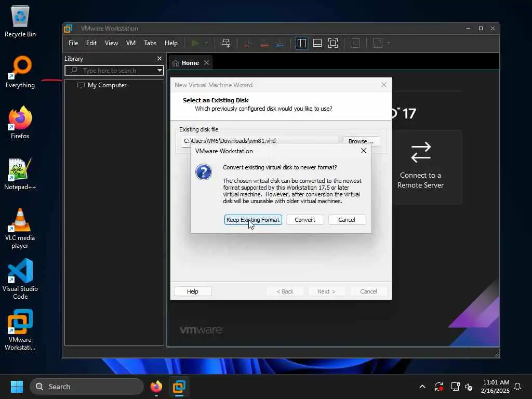
Task: Open Recycle Bin desktop icon
Action: [20, 22]
